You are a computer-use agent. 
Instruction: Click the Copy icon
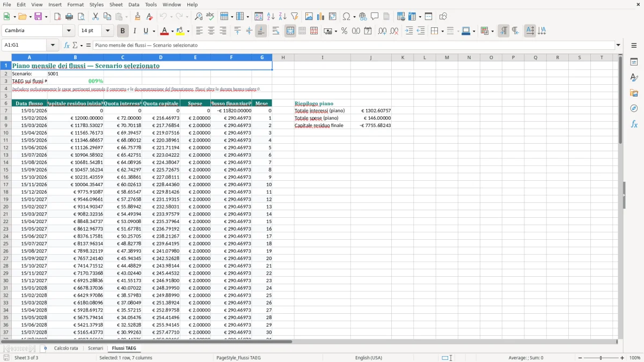pos(107,17)
